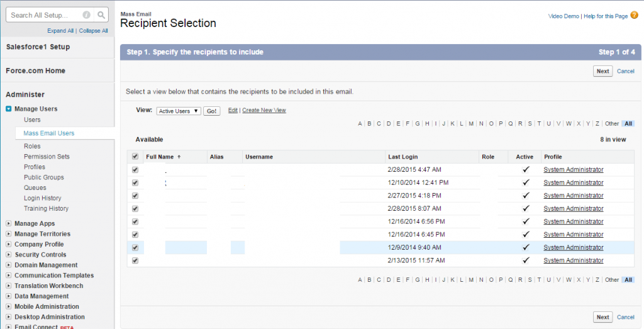Sort by the Alias column header
The height and width of the screenshot is (329, 644).
[x=216, y=157]
